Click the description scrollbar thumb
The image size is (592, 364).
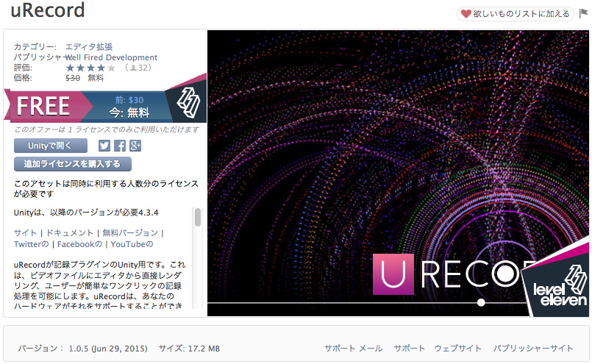click(x=198, y=218)
